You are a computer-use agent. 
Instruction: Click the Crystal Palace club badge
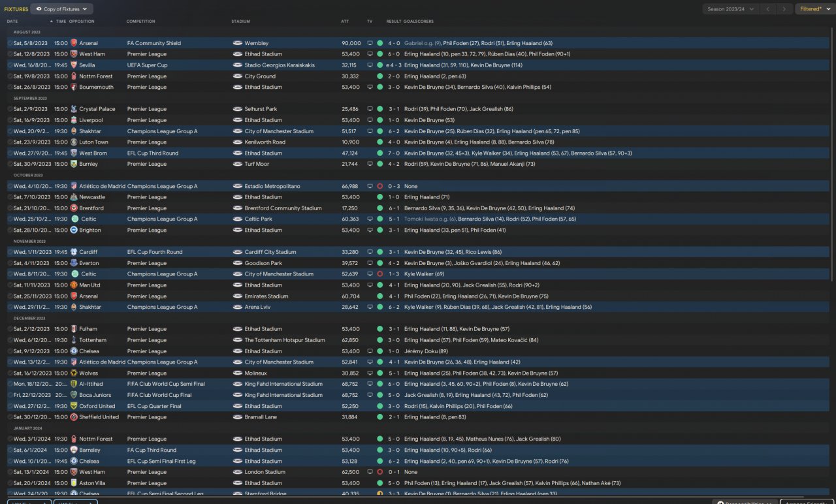click(x=74, y=109)
